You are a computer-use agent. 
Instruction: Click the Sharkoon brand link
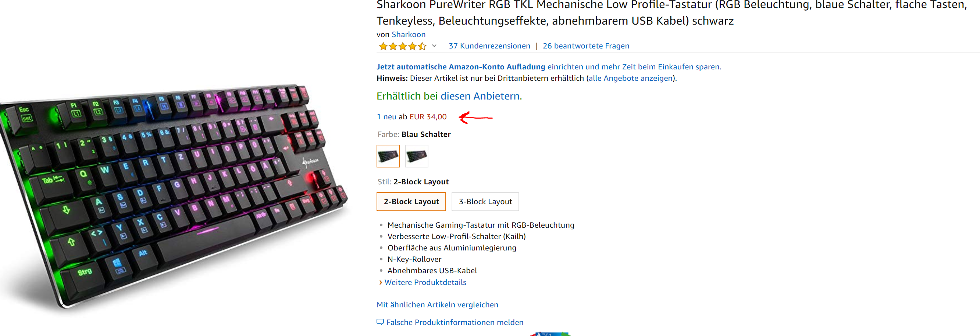(409, 35)
